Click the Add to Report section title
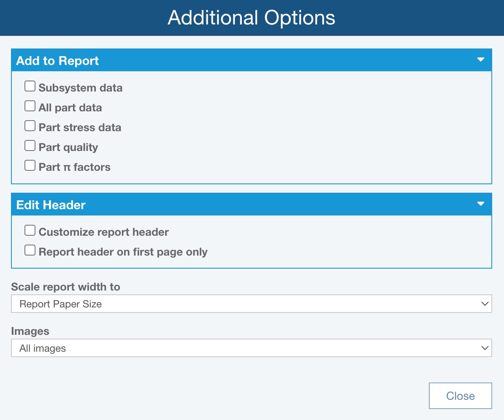Viewport: 504px width, 420px height. pyautogui.click(x=57, y=61)
